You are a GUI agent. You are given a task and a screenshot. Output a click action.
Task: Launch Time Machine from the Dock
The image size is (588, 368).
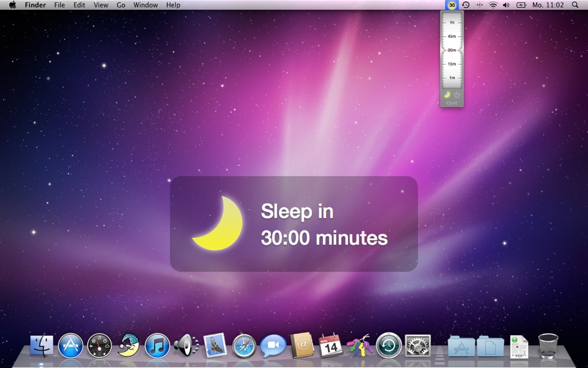pyautogui.click(x=389, y=345)
